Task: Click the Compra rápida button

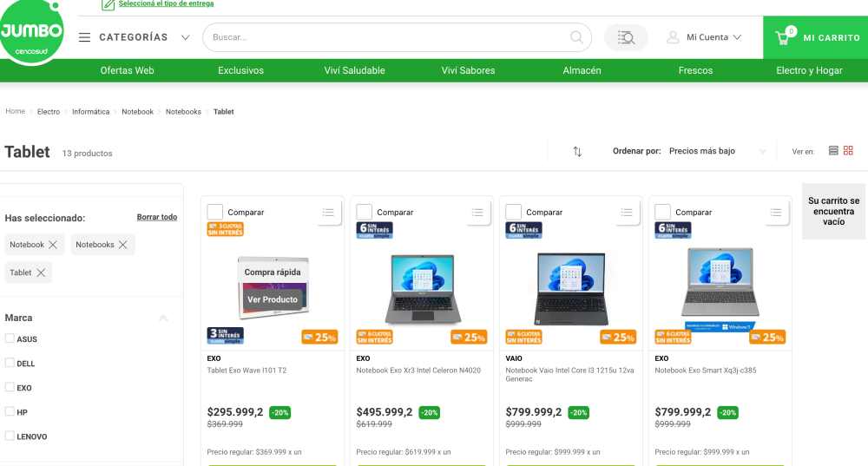Action: [x=273, y=272]
